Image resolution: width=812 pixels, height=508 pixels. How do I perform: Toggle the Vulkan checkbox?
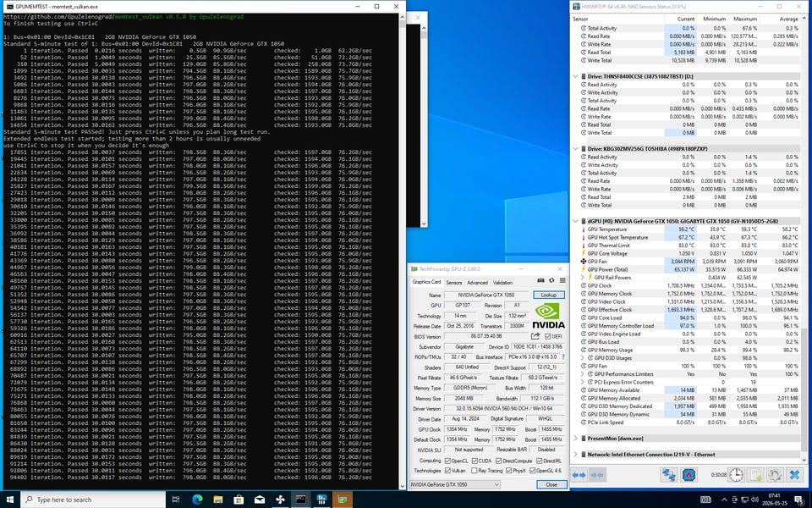[x=448, y=471]
